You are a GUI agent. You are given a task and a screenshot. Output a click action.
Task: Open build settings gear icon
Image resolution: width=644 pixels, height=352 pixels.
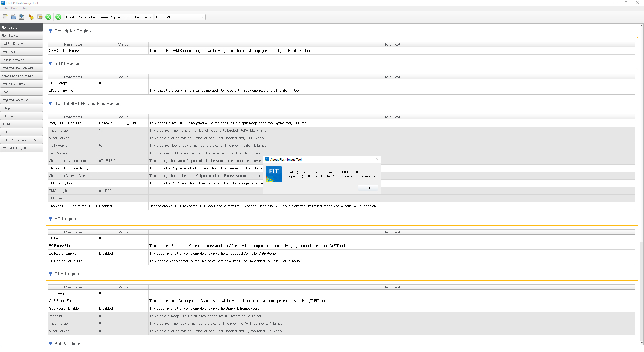[x=40, y=17]
